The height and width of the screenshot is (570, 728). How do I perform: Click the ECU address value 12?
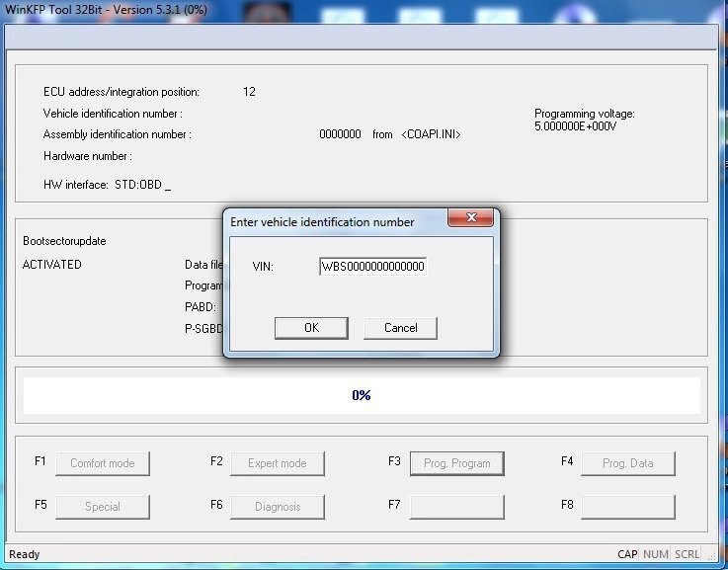pos(249,92)
